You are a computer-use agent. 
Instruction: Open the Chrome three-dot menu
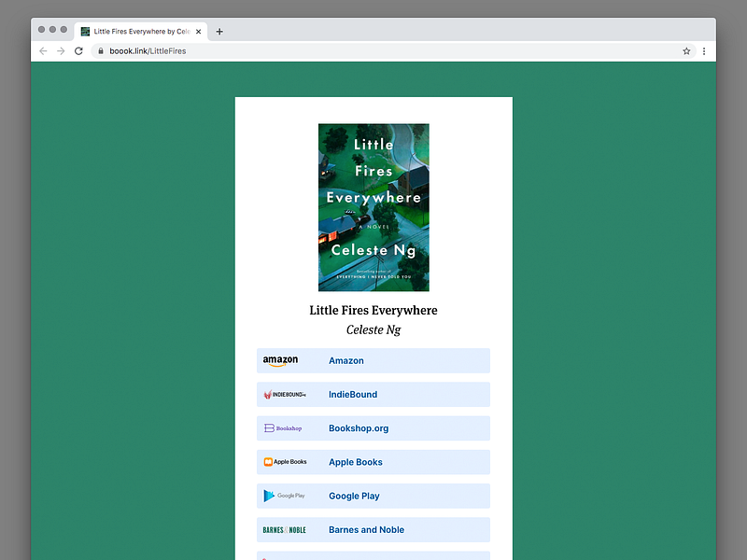tap(704, 51)
